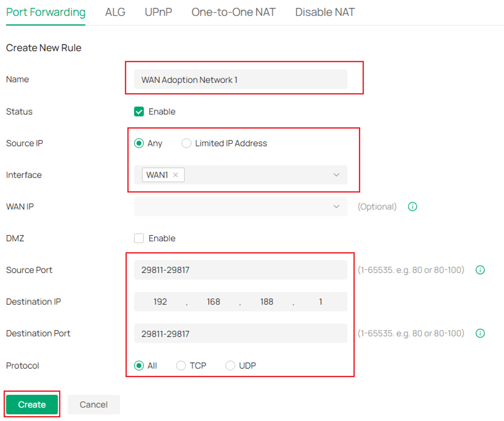Toggle the Status Enable checkbox
This screenshot has height=421, width=504.
point(139,112)
